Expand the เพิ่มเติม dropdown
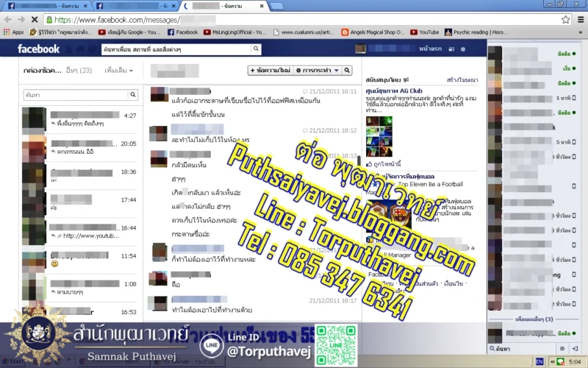Viewport: 588px width, 368px height. (119, 70)
